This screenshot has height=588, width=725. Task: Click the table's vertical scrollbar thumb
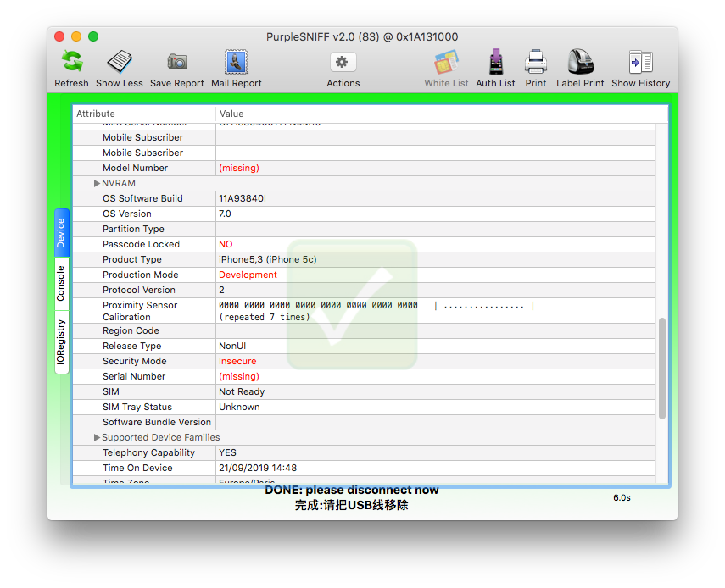662,368
